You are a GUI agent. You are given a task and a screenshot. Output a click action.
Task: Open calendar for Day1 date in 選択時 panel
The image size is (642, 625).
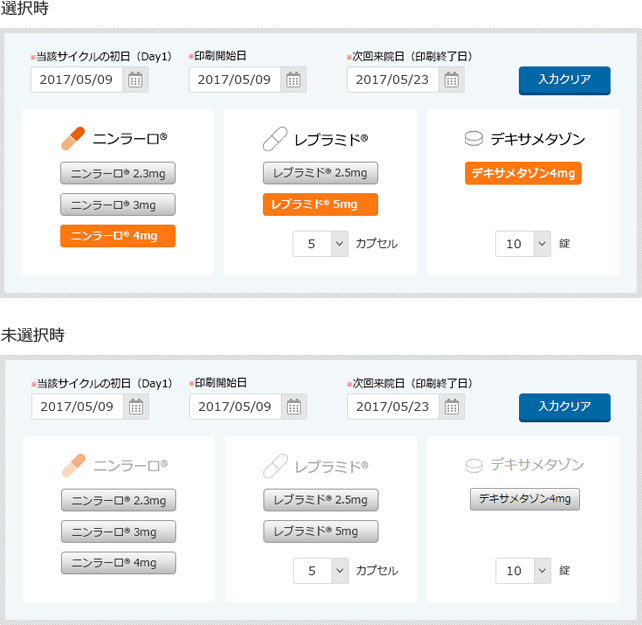click(x=135, y=79)
